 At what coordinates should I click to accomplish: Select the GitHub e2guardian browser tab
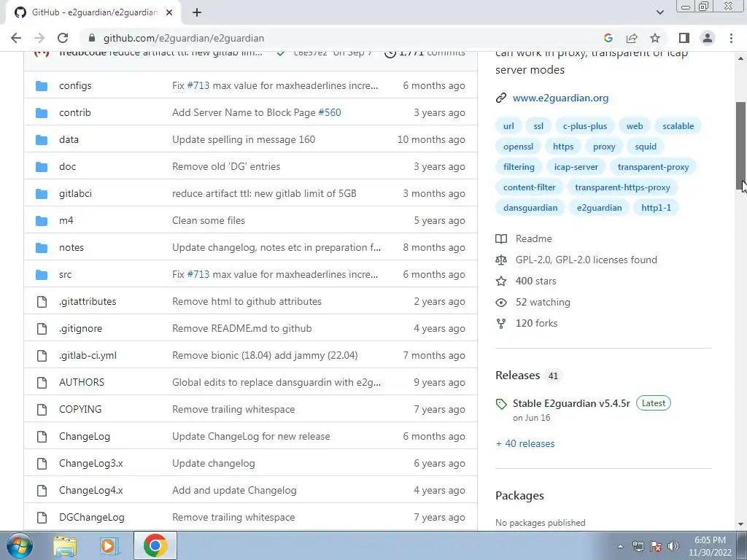(x=93, y=12)
